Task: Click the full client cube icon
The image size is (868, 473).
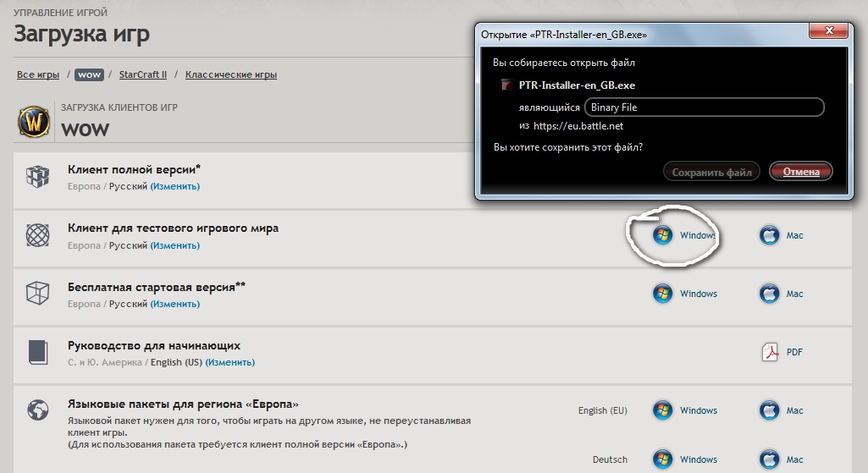Action: click(x=37, y=177)
